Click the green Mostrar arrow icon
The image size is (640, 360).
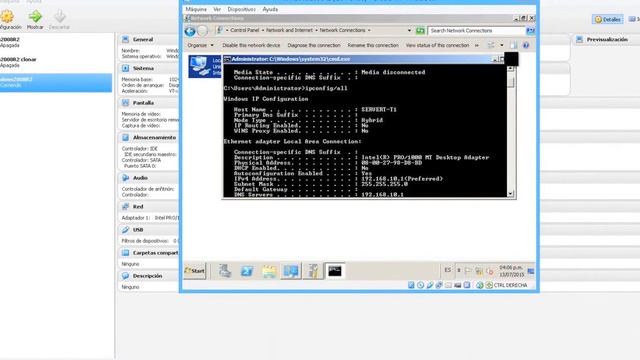tap(35, 16)
